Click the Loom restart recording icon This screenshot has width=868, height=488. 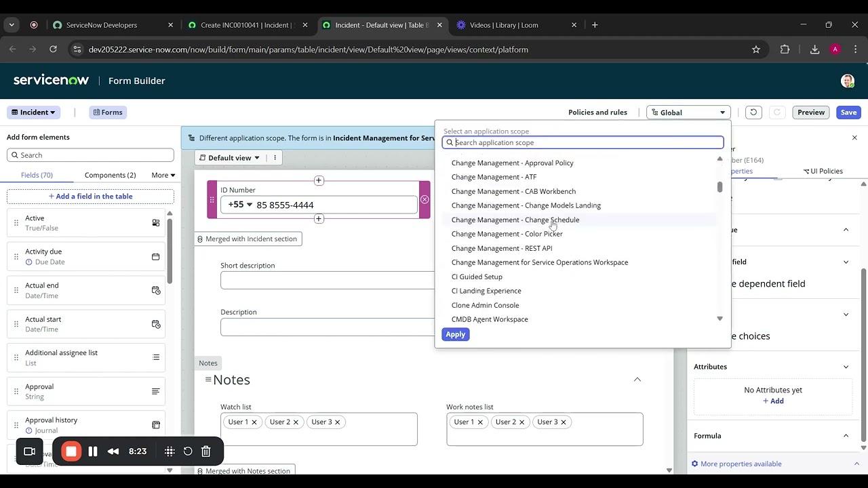click(x=188, y=451)
